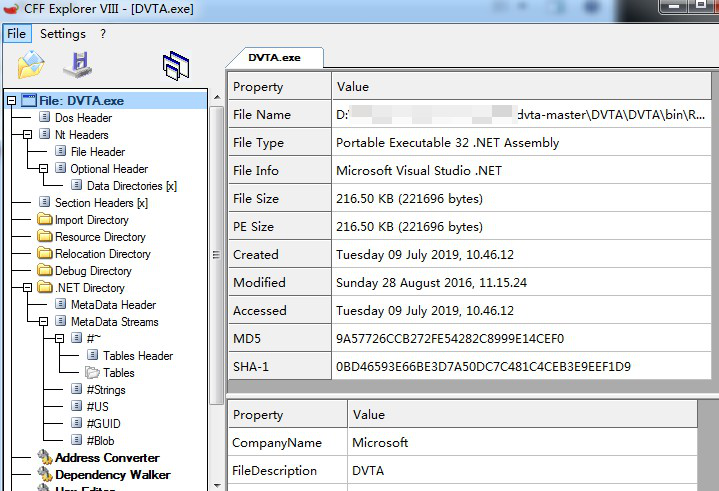This screenshot has width=719, height=491.
Task: Open Section Headers [x] entry
Action: click(101, 203)
